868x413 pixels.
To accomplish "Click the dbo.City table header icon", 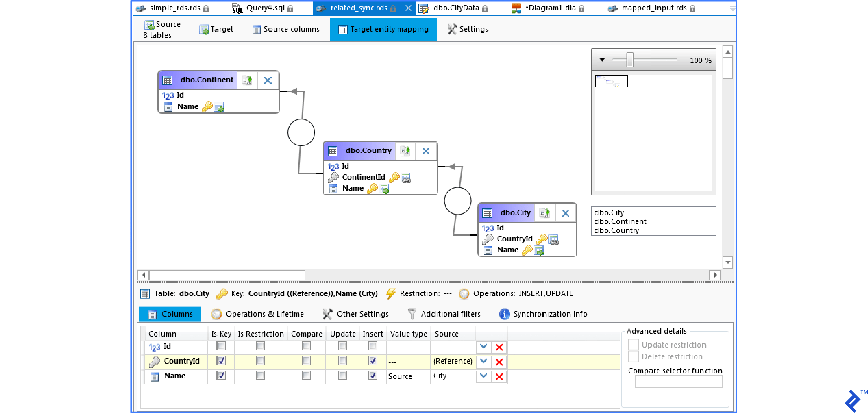I will coord(487,213).
